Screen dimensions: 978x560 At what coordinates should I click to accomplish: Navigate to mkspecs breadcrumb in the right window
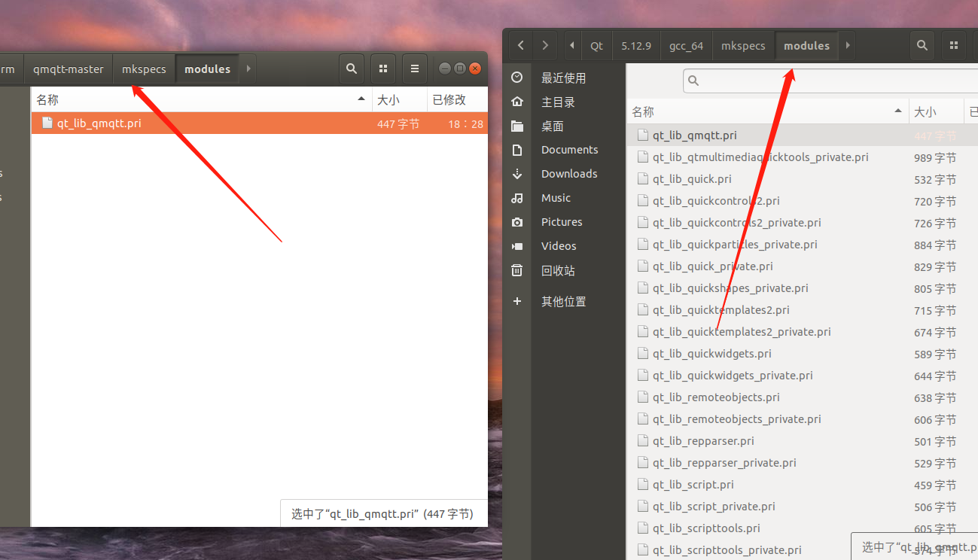743,45
